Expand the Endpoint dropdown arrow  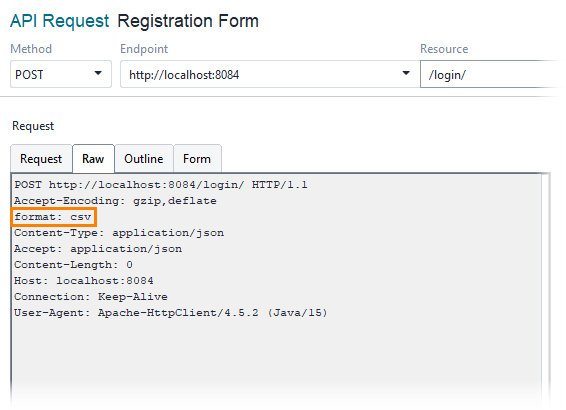(406, 73)
